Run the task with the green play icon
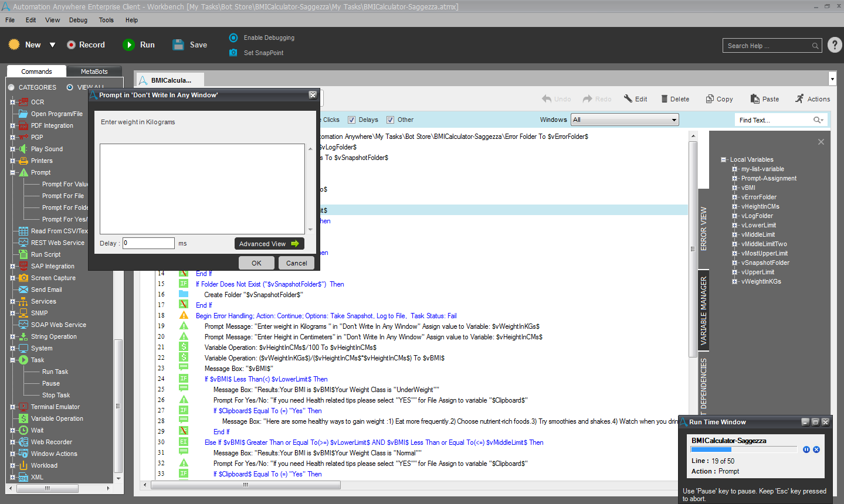 pyautogui.click(x=128, y=45)
